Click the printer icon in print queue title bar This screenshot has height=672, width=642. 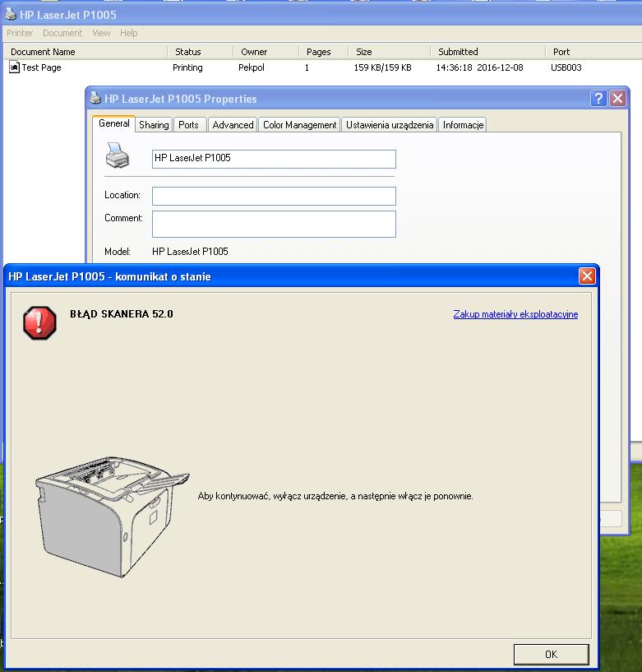pyautogui.click(x=11, y=14)
